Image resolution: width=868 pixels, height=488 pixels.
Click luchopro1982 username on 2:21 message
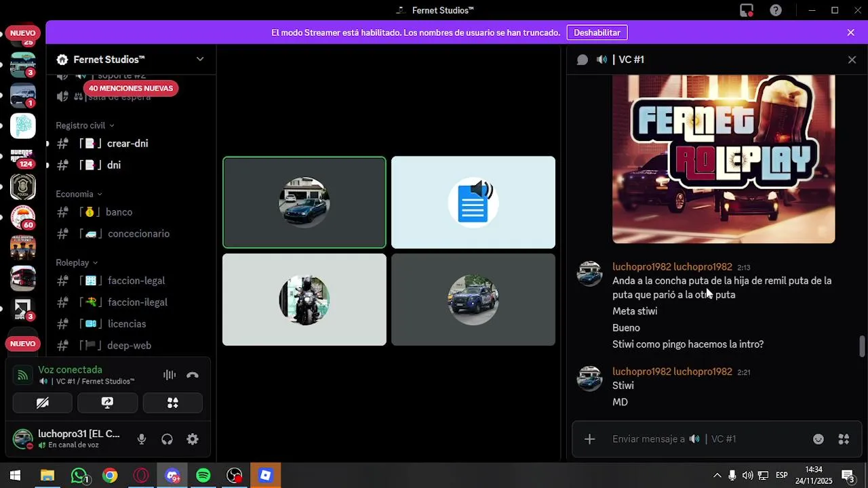click(x=672, y=372)
